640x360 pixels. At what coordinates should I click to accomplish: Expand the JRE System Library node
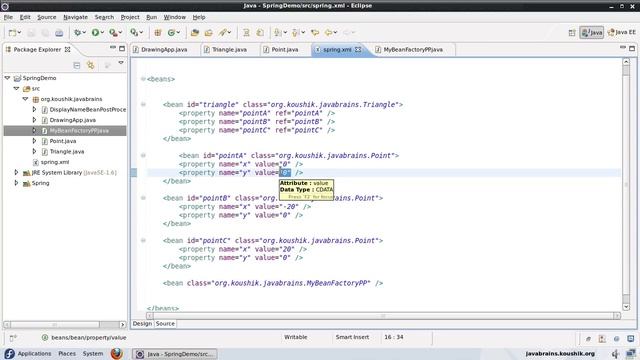[x=16, y=172]
